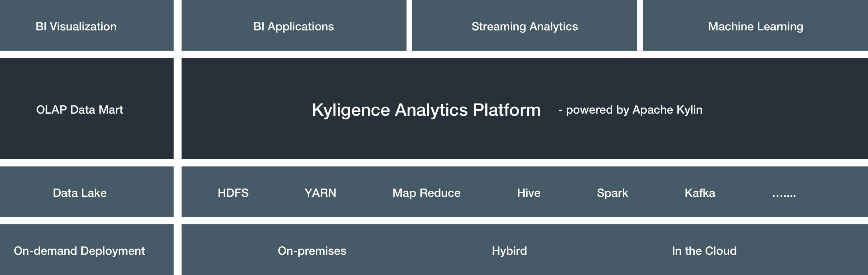Click the On-demand Deployment block

pyautogui.click(x=87, y=250)
